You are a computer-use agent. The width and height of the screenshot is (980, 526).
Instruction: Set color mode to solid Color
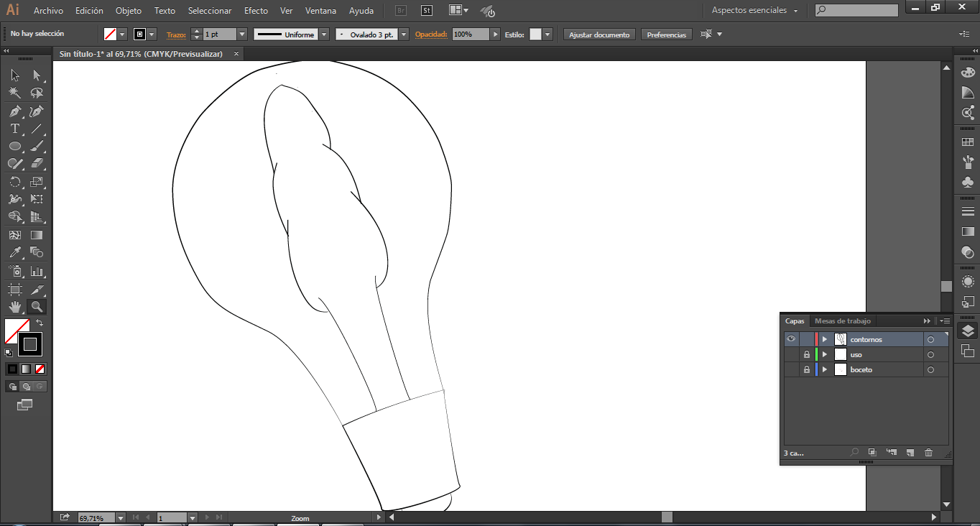click(x=12, y=369)
